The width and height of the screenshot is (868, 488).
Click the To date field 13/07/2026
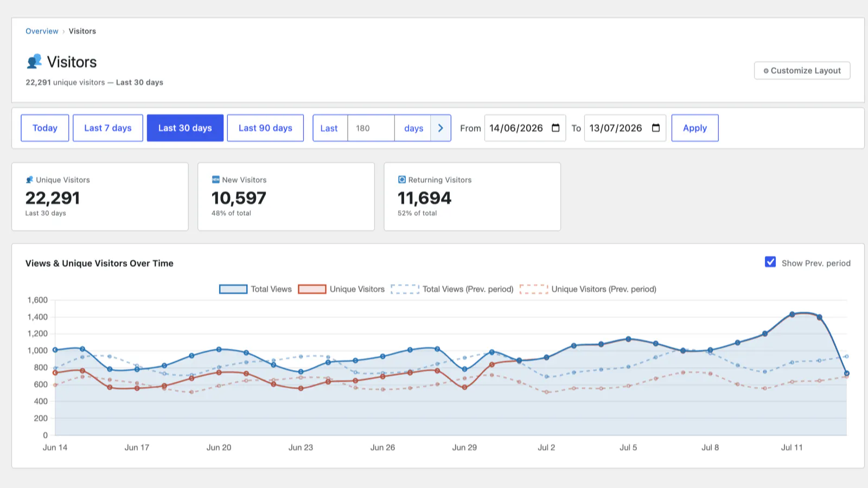tap(625, 128)
